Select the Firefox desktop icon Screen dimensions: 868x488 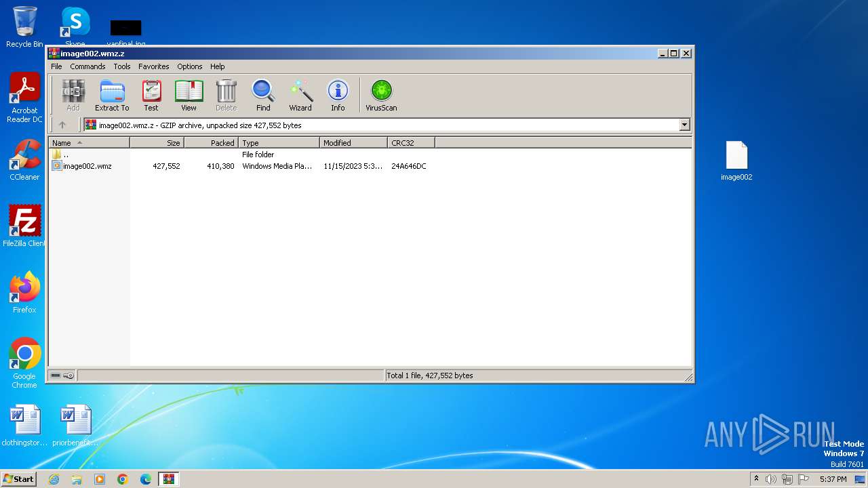tap(24, 293)
